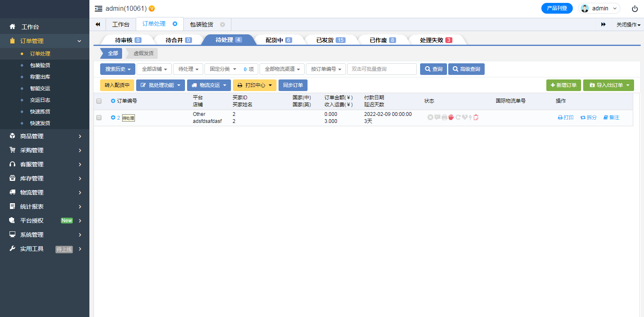Switch to the 处理失败 status tab
This screenshot has height=317, width=644.
coord(436,40)
